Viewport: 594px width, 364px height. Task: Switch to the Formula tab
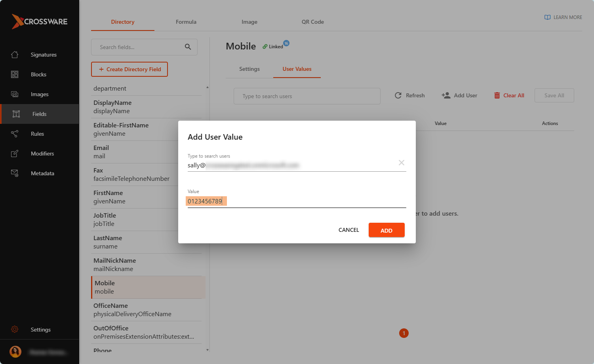[x=186, y=22]
